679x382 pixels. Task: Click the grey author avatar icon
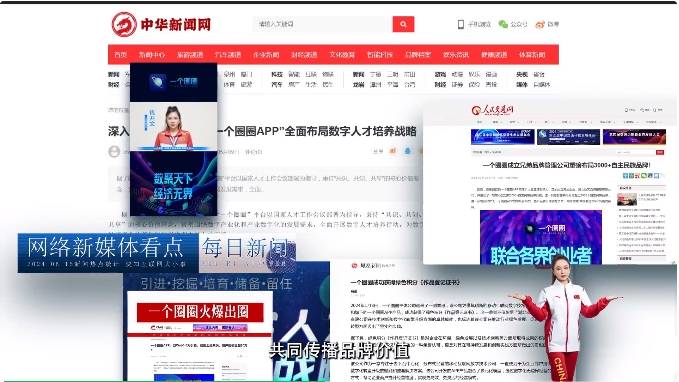[x=114, y=152]
